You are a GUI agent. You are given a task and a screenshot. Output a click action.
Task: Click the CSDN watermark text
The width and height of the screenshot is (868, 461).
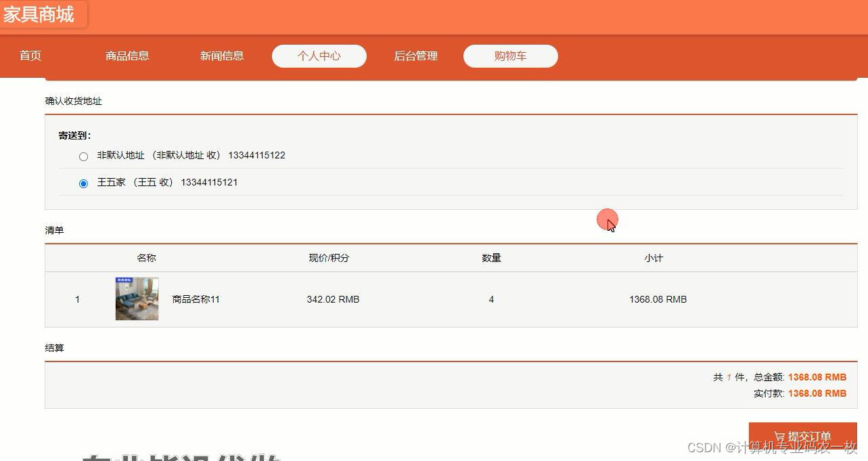771,447
